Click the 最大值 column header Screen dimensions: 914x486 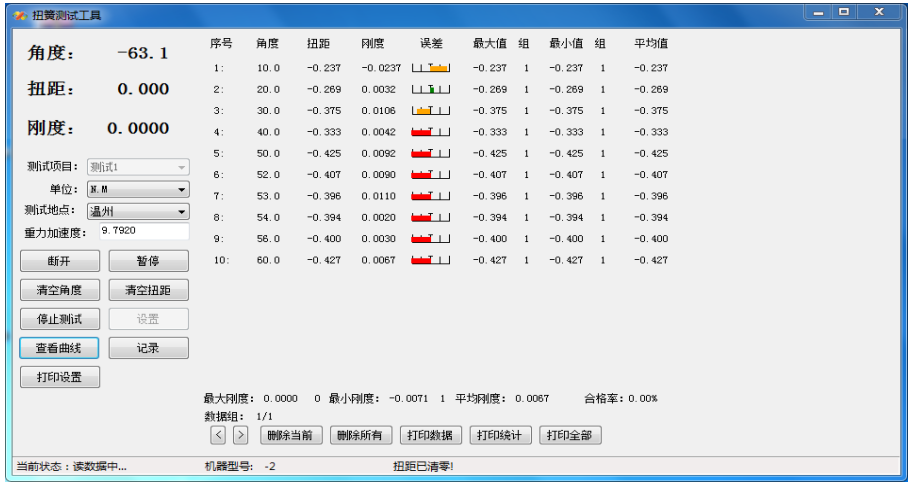490,43
